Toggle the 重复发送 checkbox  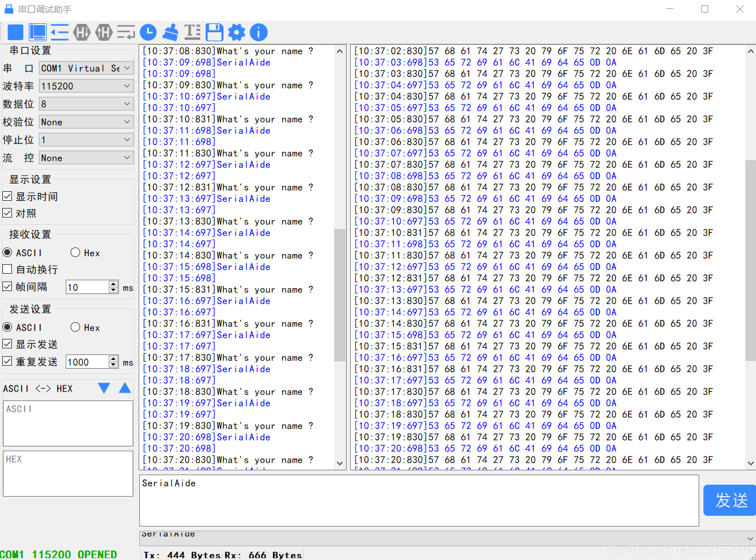(8, 362)
